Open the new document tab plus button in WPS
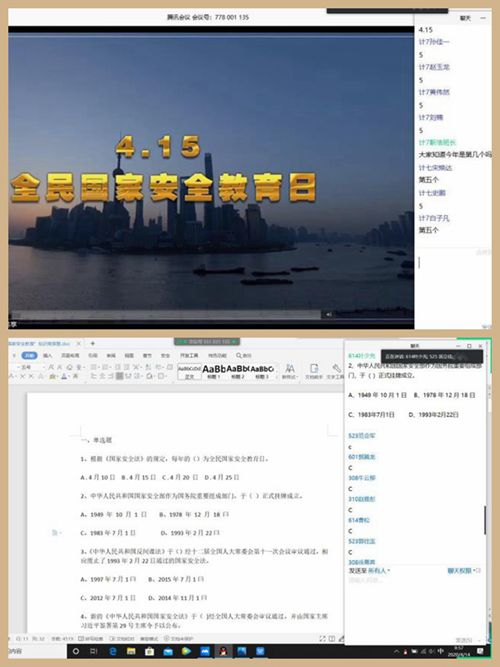 point(92,343)
